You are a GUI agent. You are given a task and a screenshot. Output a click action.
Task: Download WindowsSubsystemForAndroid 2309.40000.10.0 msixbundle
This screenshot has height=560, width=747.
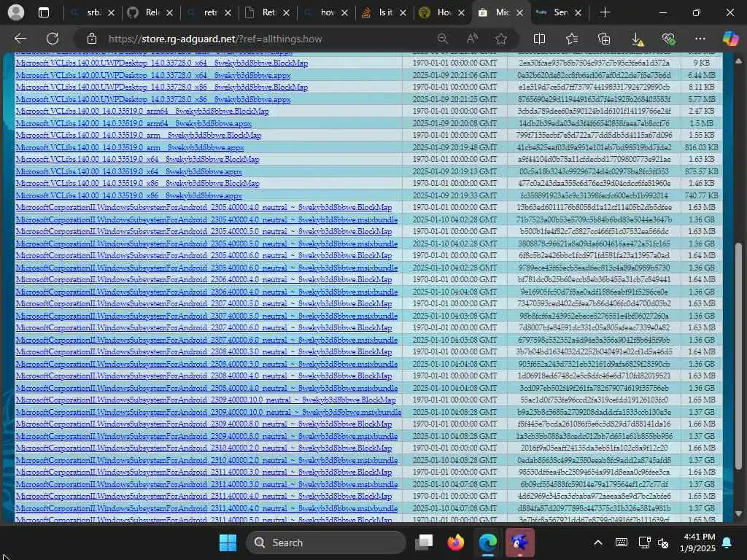[x=208, y=412]
